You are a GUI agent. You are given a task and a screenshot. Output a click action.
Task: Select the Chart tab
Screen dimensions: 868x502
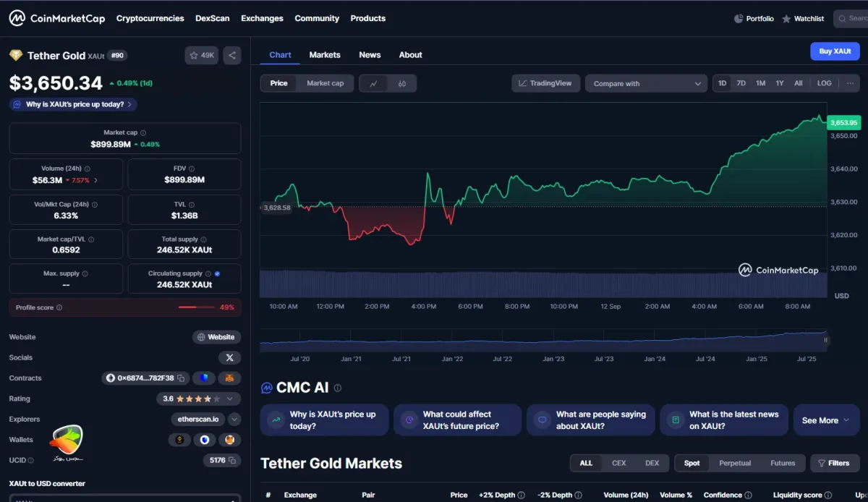(280, 55)
